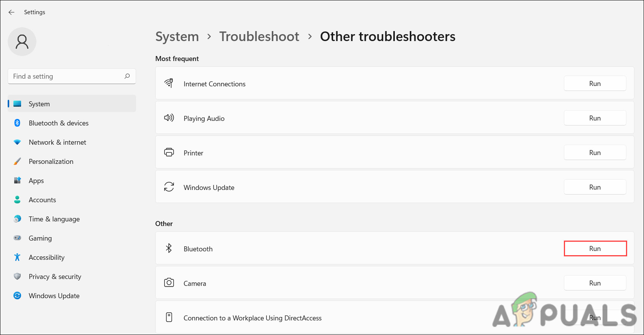Click the Gaming controller icon
Screen dimensions: 644x335
tap(17, 238)
